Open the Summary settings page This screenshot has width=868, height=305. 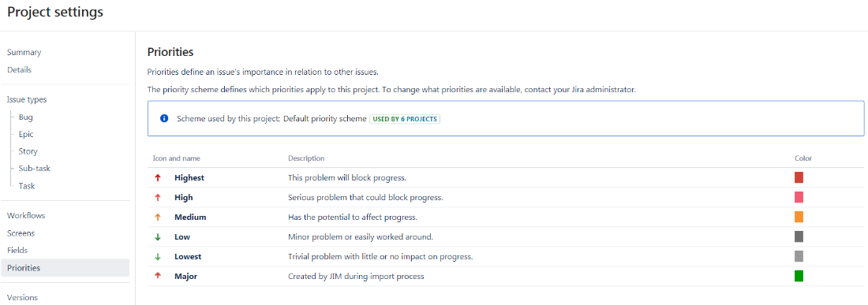click(24, 53)
